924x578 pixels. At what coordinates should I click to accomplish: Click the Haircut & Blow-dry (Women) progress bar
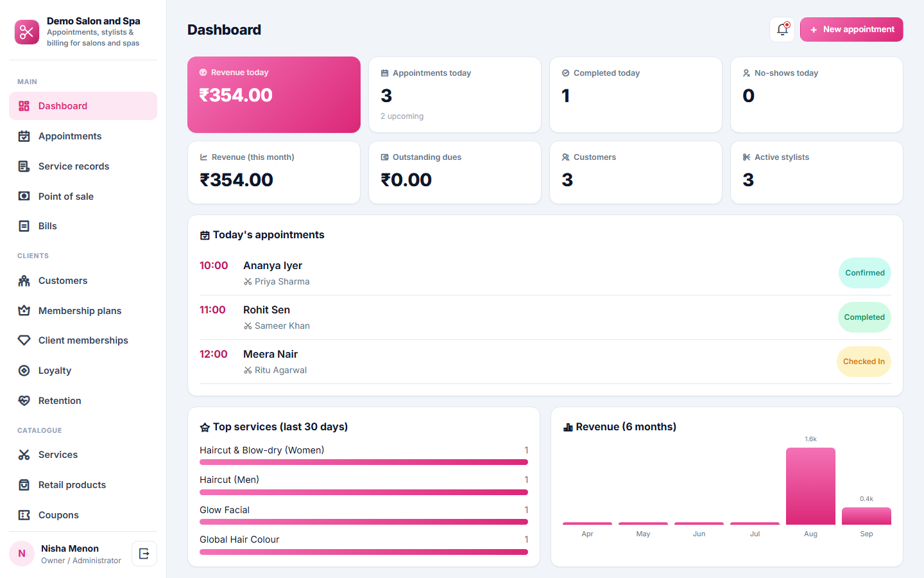tap(364, 462)
